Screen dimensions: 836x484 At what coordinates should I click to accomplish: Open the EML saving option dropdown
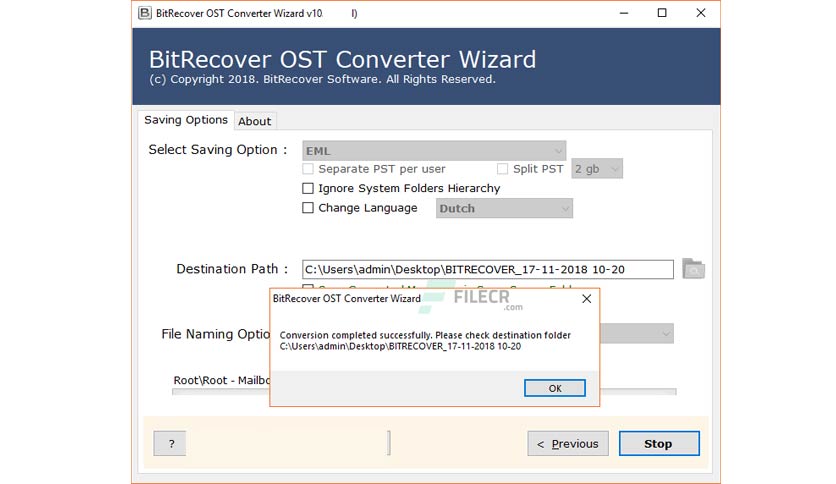pyautogui.click(x=434, y=151)
